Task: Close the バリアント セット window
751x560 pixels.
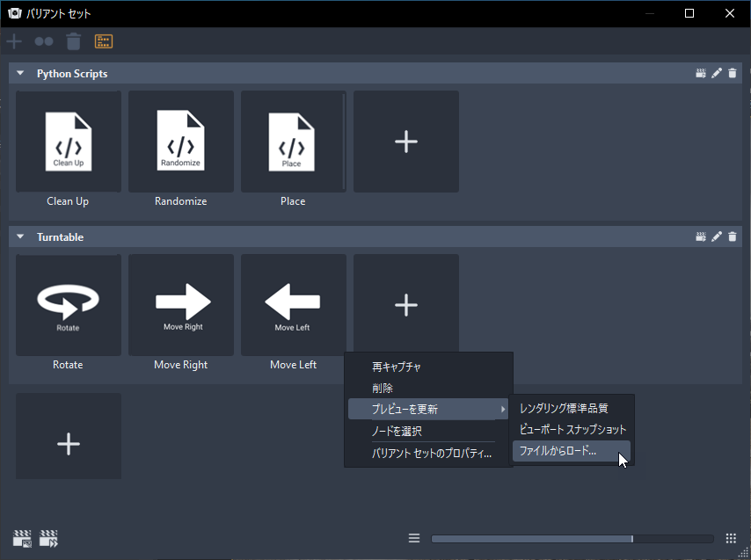Action: coord(729,13)
